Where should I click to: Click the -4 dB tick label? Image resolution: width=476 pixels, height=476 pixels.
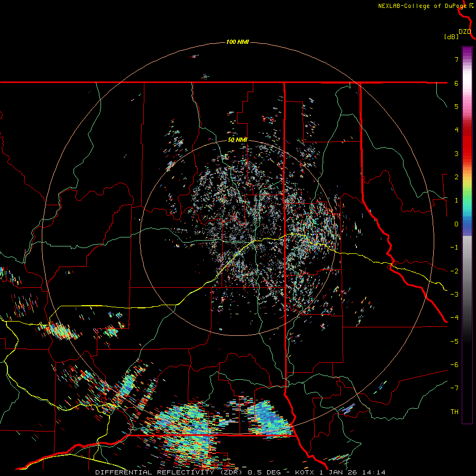(454, 317)
